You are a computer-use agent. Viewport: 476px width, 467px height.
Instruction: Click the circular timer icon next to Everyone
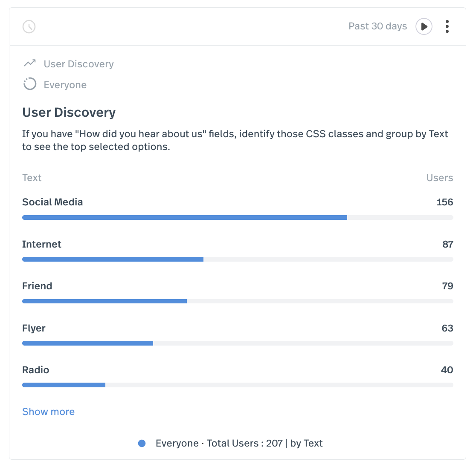coord(29,84)
